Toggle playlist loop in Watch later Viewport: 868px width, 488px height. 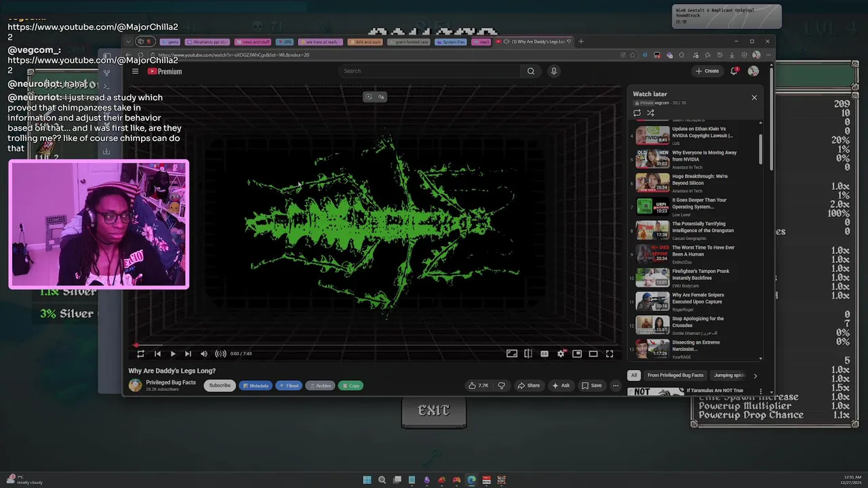[637, 113]
